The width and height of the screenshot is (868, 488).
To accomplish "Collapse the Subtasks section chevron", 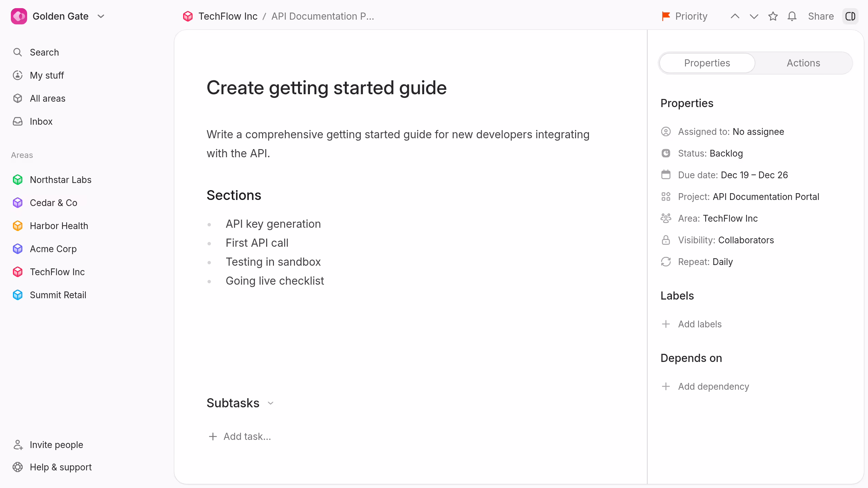I will [270, 403].
